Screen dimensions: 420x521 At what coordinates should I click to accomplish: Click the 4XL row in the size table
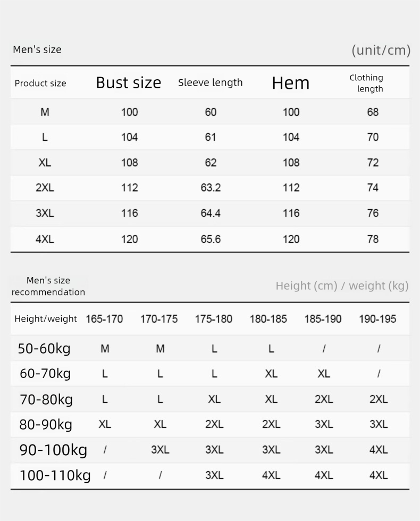coord(45,239)
